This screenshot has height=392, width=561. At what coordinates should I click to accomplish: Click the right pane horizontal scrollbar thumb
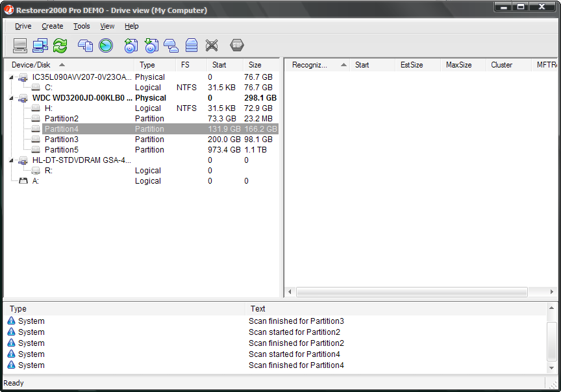point(412,292)
